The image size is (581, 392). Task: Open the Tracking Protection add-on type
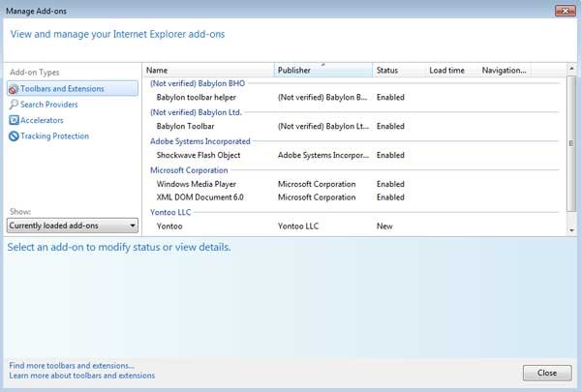coord(54,136)
